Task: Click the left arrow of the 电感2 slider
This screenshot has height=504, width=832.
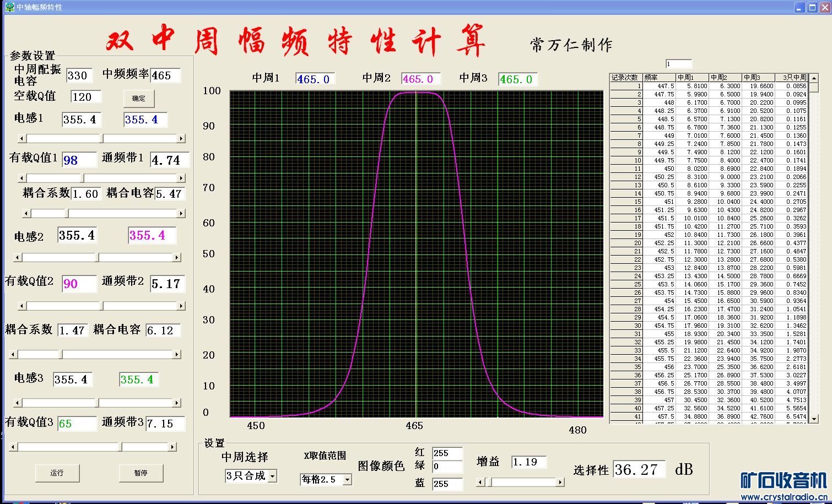Action: (18, 257)
